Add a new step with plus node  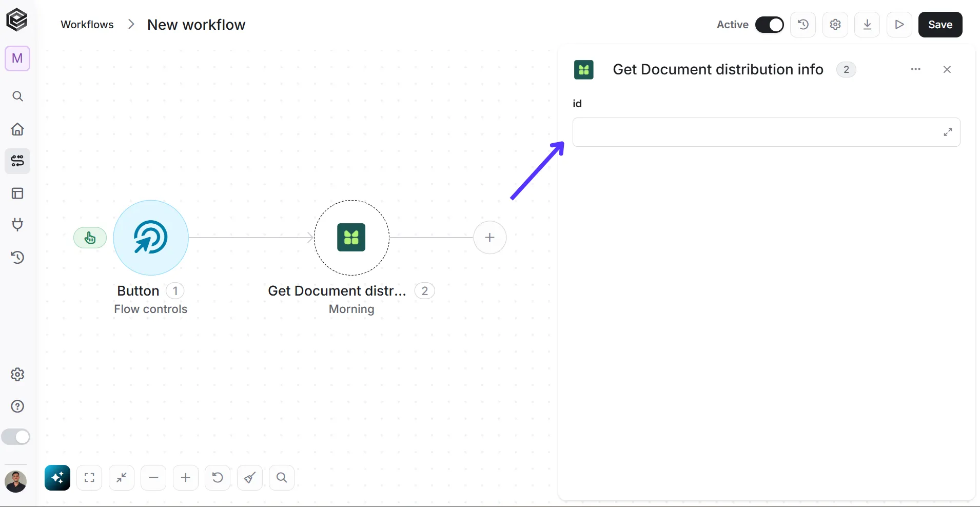(490, 238)
